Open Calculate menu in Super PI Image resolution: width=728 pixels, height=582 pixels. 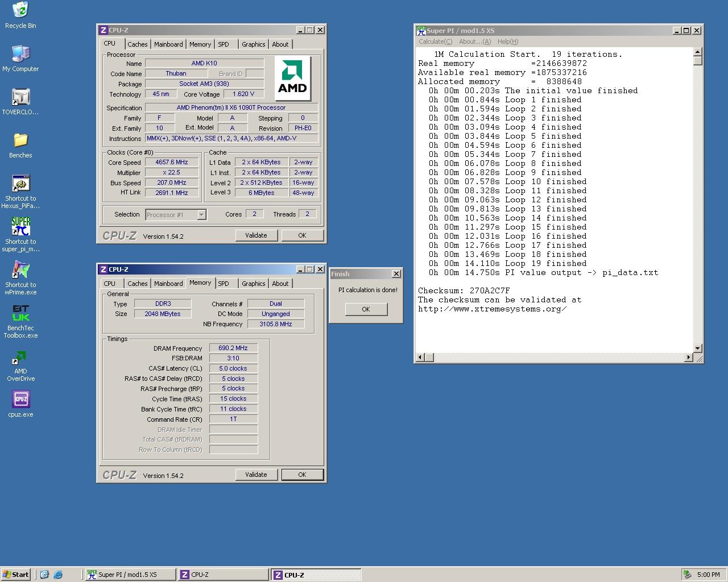tap(435, 41)
